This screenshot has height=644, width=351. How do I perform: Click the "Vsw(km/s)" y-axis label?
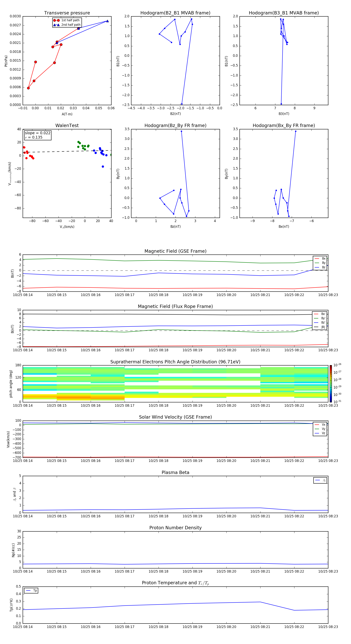[x=8, y=439]
